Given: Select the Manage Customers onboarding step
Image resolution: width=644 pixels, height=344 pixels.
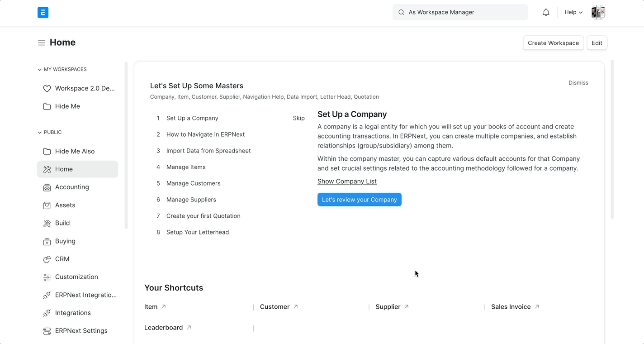Looking at the screenshot, I should click(x=193, y=183).
